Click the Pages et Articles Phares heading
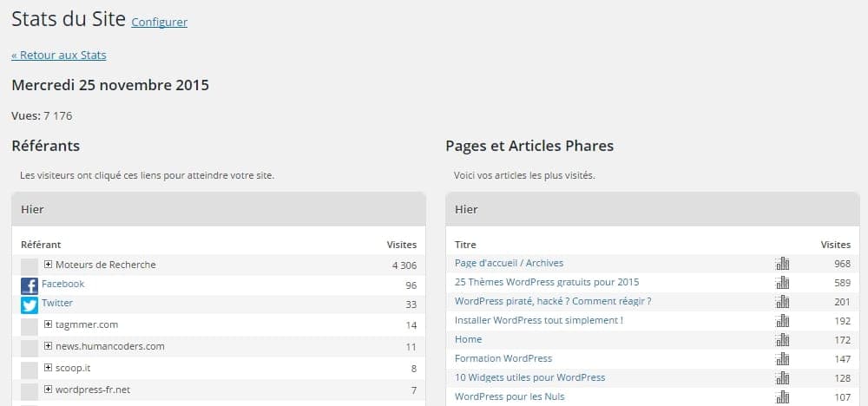Viewport: 868px width, 406px height. point(529,146)
